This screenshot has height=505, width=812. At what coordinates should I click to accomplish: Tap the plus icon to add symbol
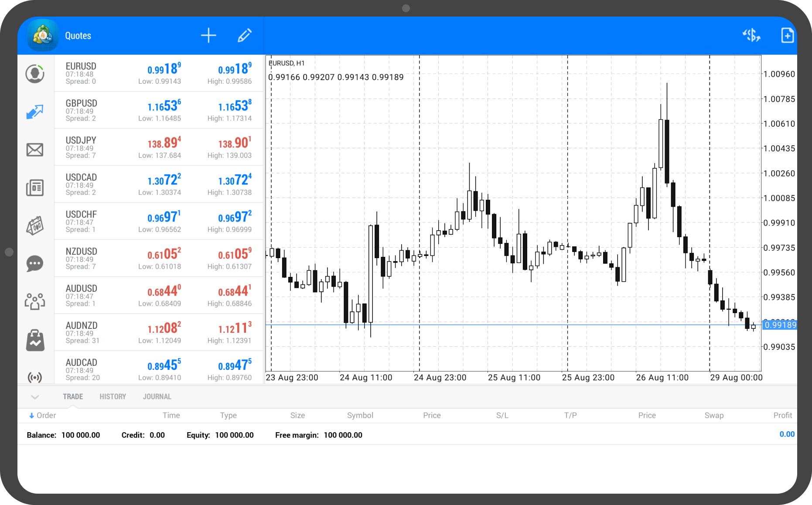tap(208, 36)
